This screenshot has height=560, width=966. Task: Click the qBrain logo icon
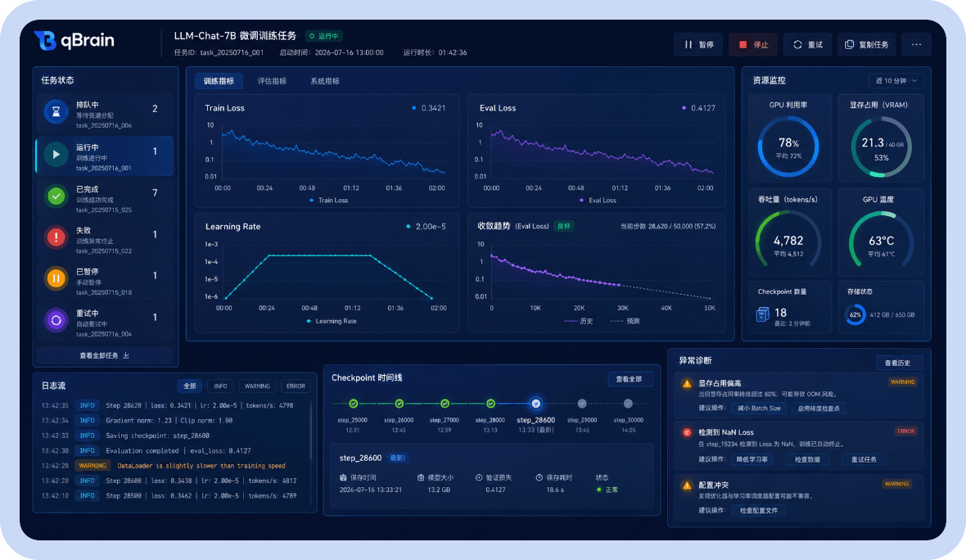point(45,41)
